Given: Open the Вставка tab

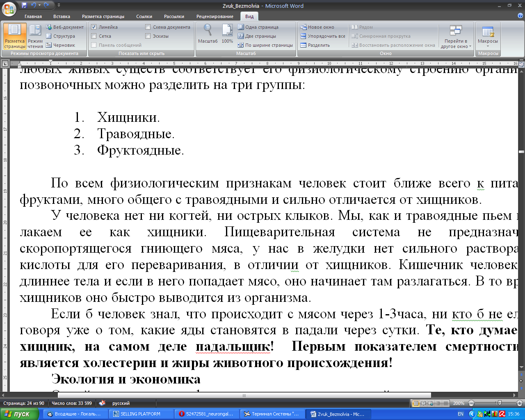Looking at the screenshot, I should pos(62,16).
